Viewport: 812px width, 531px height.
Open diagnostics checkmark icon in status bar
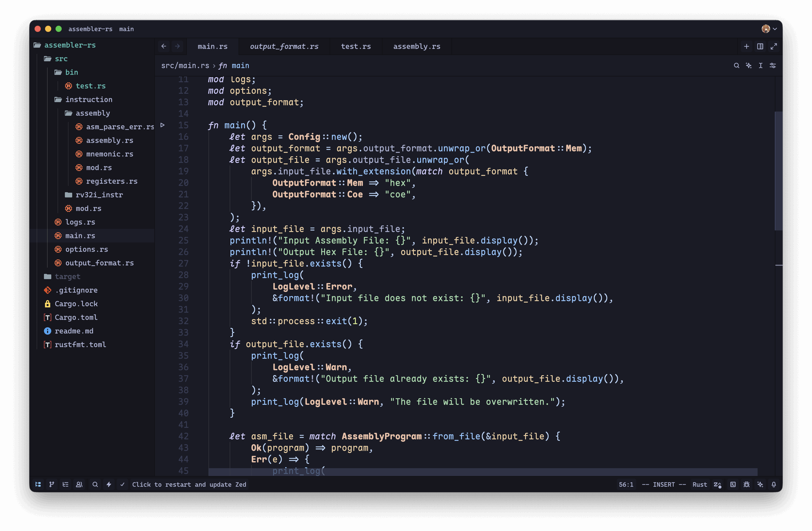coord(122,485)
